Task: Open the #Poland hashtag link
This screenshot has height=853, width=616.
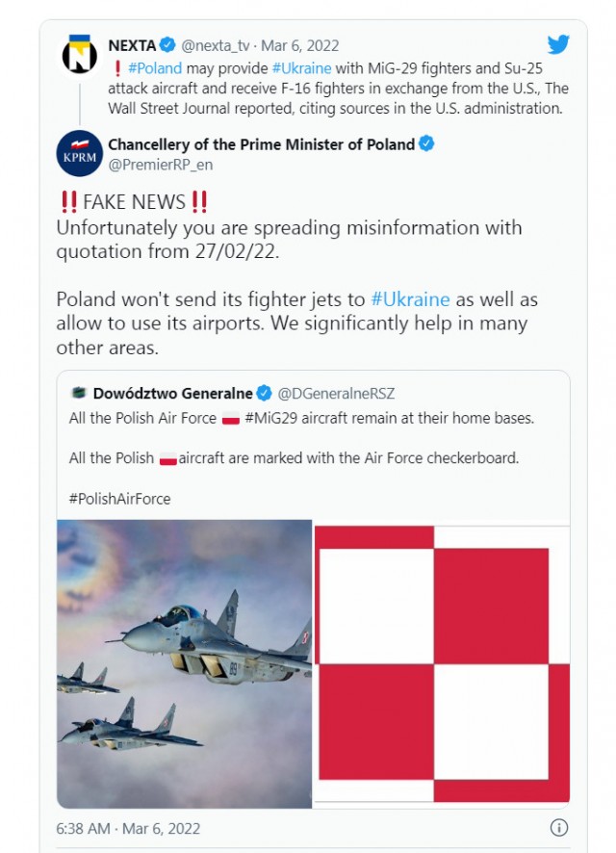Action: click(x=155, y=68)
